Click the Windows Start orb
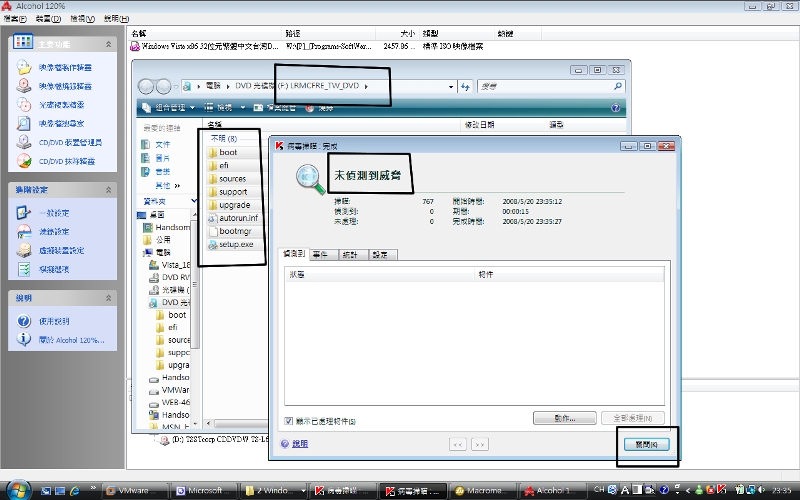The image size is (800, 500). point(19,490)
